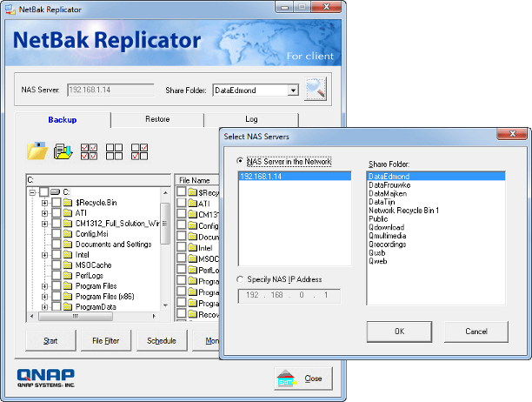Expand the CM1312_Full_Solution tree node
The image size is (532, 402).
click(44, 224)
